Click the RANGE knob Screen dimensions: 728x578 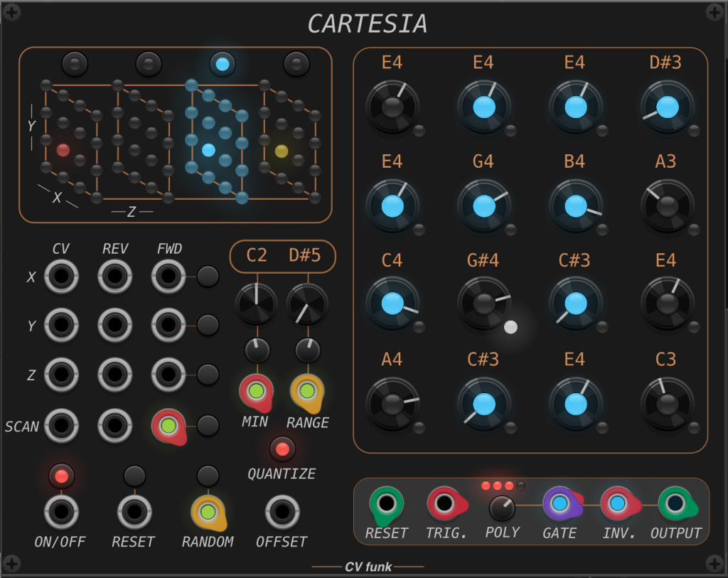(x=307, y=304)
